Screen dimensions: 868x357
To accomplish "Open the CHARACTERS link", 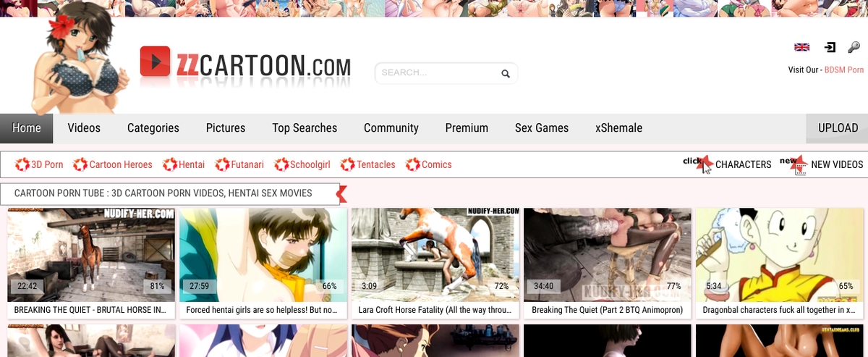I will click(x=744, y=164).
